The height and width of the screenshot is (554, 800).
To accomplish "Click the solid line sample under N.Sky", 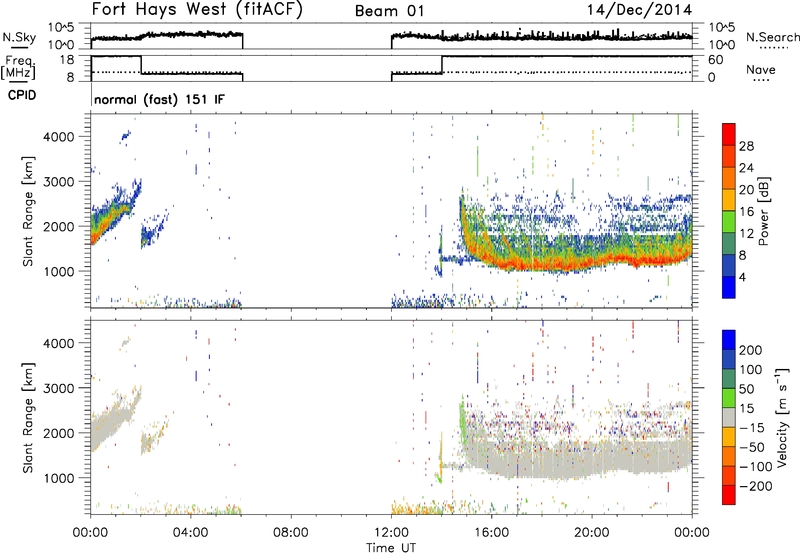I will point(19,49).
